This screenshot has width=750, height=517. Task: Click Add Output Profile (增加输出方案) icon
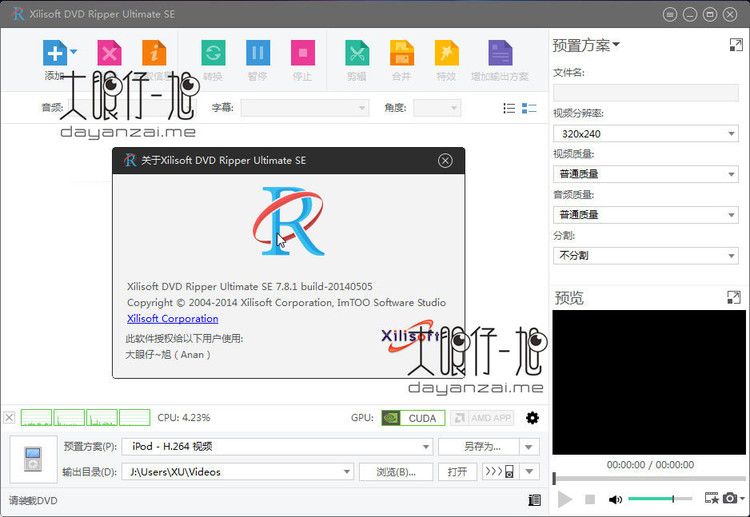pyautogui.click(x=500, y=53)
